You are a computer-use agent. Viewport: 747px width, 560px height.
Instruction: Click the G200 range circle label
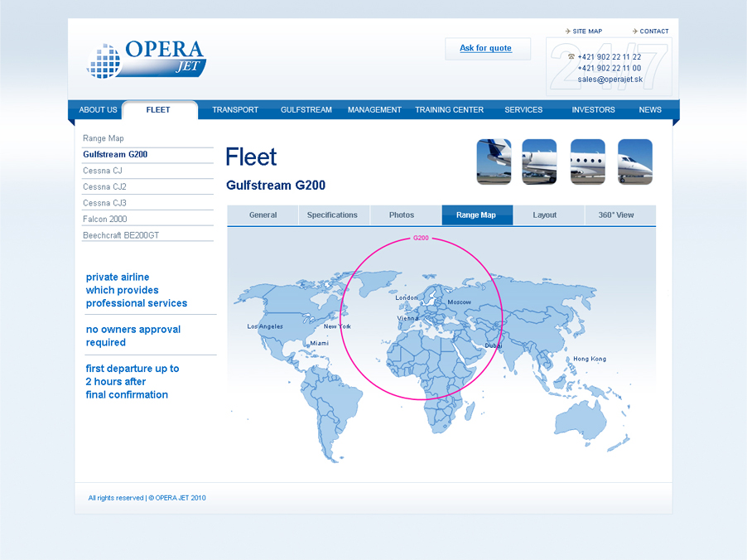click(x=421, y=238)
